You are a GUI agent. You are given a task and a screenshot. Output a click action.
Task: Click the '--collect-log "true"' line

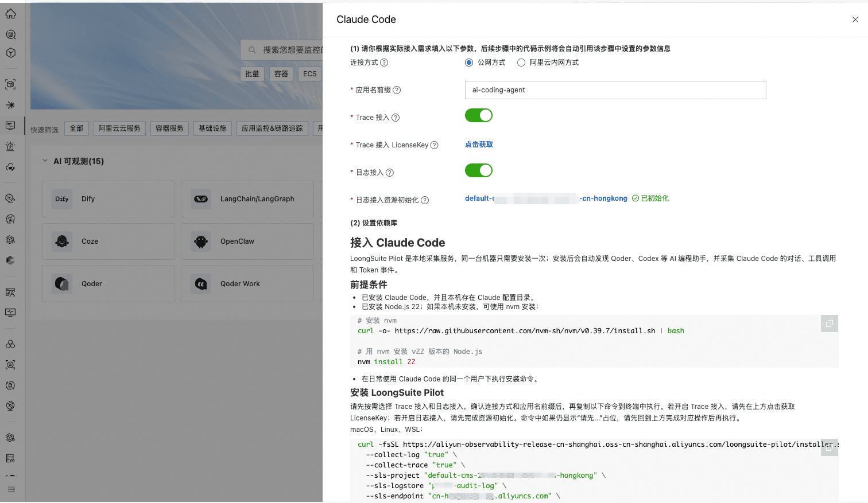pyautogui.click(x=411, y=455)
